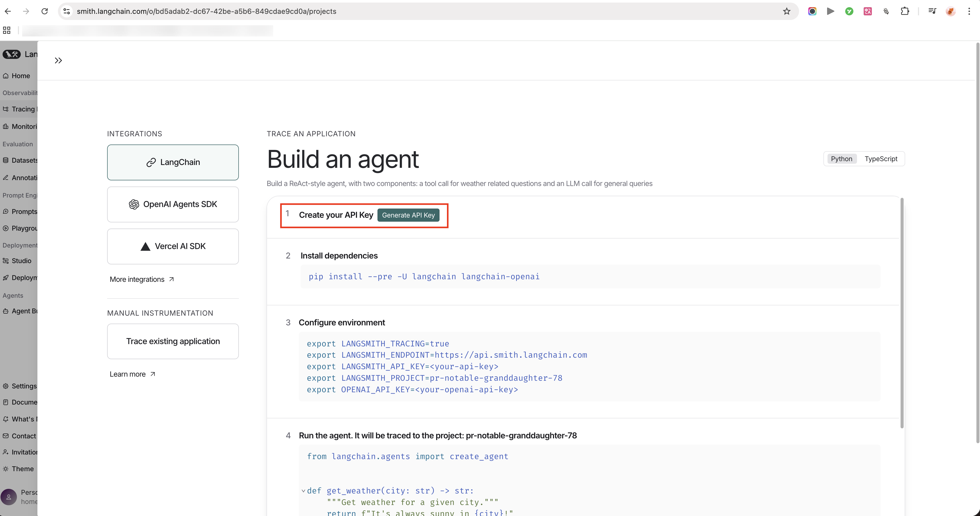
Task: Open the More integrations link
Action: [x=142, y=280]
